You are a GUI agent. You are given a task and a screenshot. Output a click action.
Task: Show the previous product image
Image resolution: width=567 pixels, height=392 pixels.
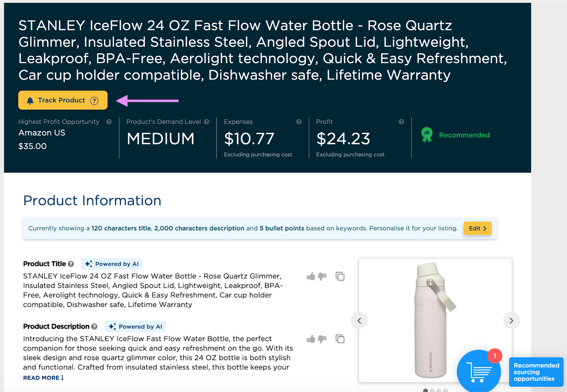pos(359,320)
